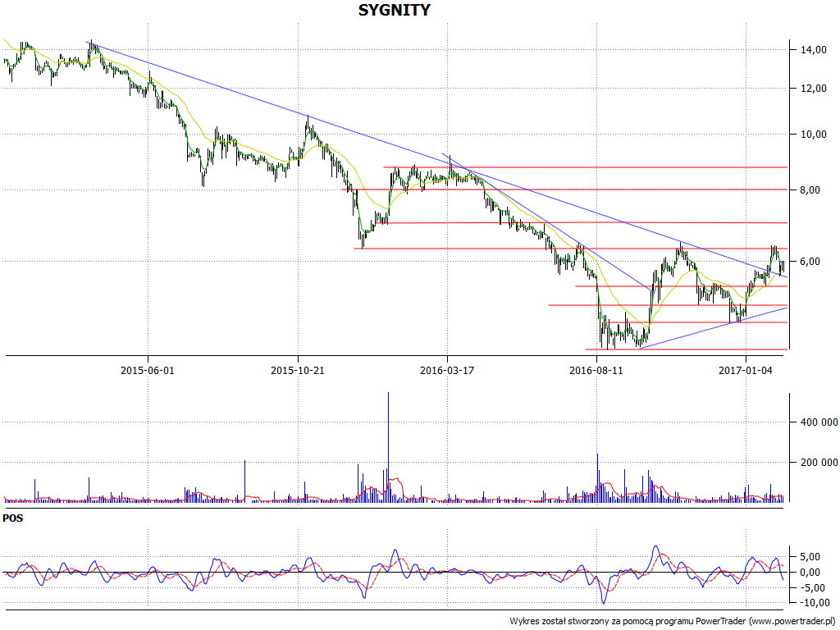
Task: Select the 12,00 price axis label
Action: click(813, 89)
